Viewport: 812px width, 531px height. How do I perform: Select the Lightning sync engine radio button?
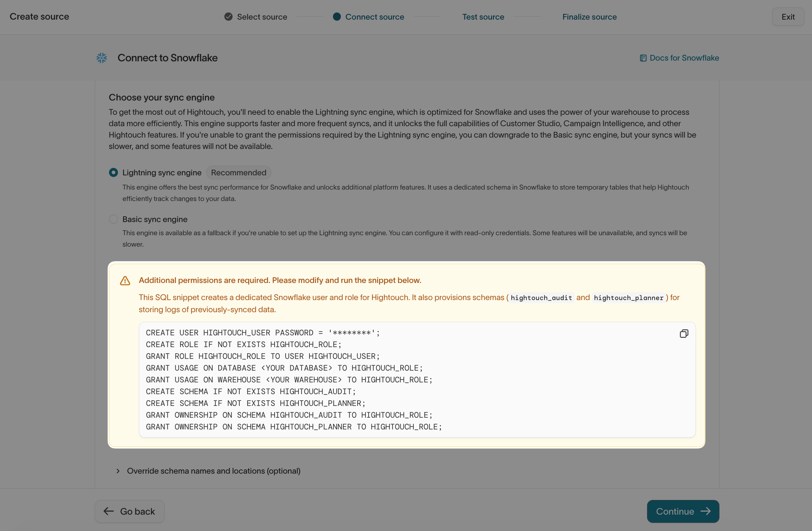tap(113, 172)
